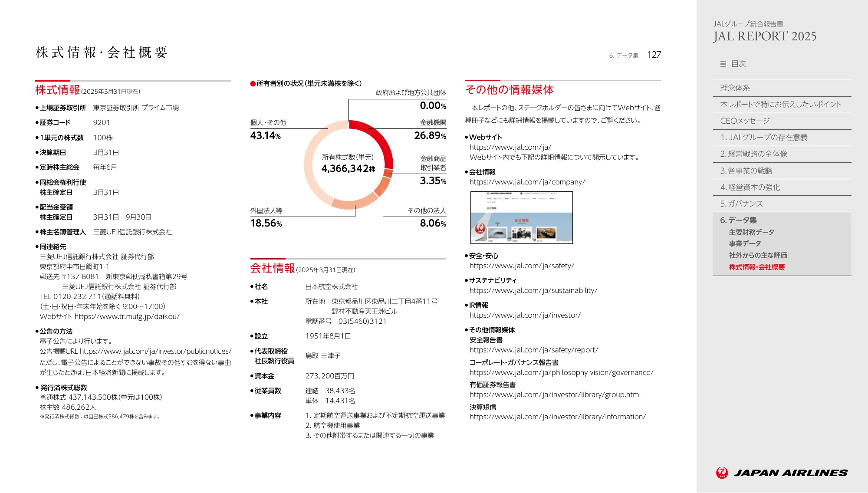
Task: Click the 4,366,342株 value in donut center
Action: 348,168
